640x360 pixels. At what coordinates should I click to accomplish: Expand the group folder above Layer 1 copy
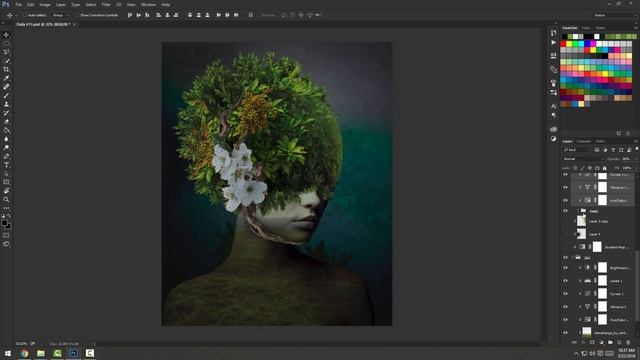578,211
